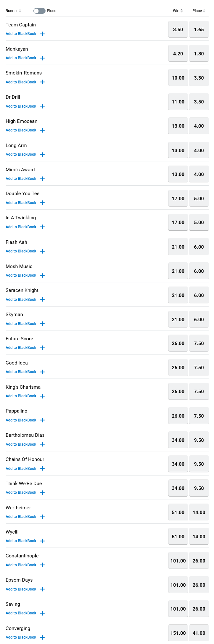Click plus icon for Skyman
This screenshot has width=214, height=644.
point(43,324)
